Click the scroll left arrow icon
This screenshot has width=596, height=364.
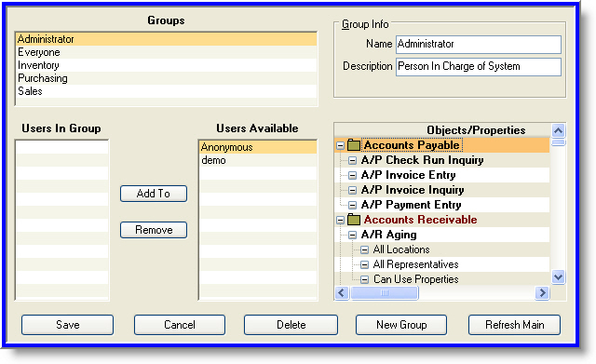click(342, 293)
